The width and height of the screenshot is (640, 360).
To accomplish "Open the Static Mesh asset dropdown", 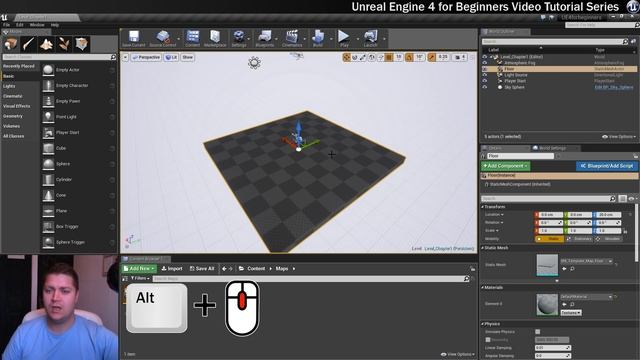I will coord(587,261).
